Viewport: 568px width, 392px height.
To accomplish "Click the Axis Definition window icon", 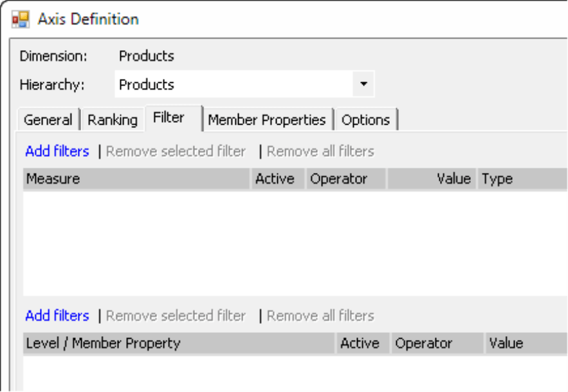I will (x=21, y=19).
